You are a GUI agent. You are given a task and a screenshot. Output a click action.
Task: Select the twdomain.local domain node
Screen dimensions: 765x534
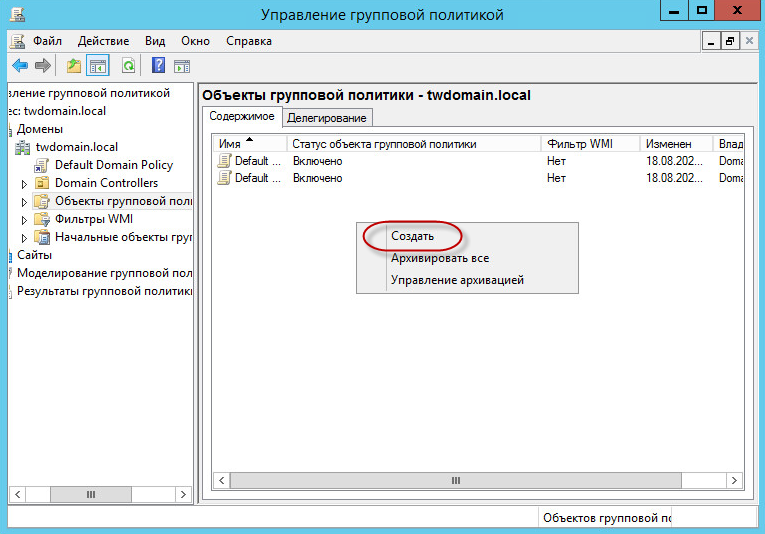[76, 147]
